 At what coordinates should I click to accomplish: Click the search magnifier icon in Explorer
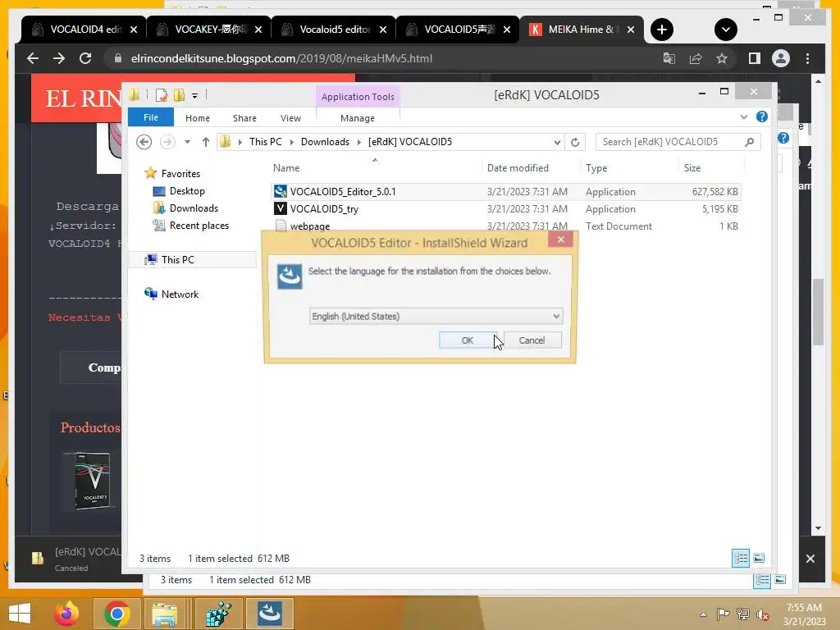tap(750, 142)
